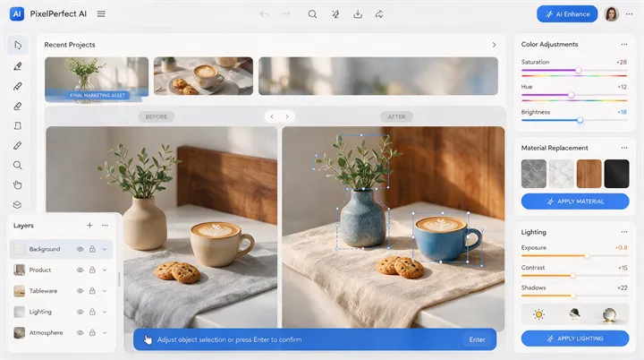This screenshot has height=360, width=644.
Task: Hide the Tableware layer
Action: [x=80, y=291]
